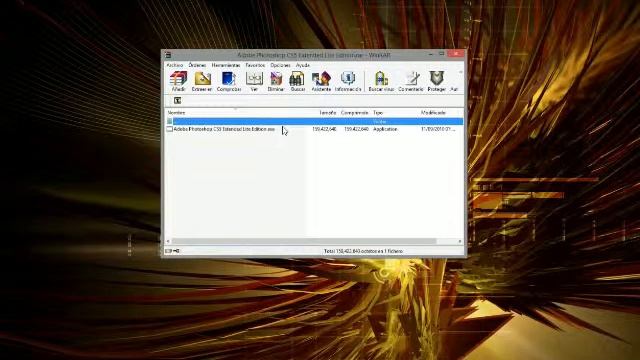The width and height of the screenshot is (640, 360).
Task: Click the Comprobar (test) toolbar icon
Action: [x=229, y=81]
